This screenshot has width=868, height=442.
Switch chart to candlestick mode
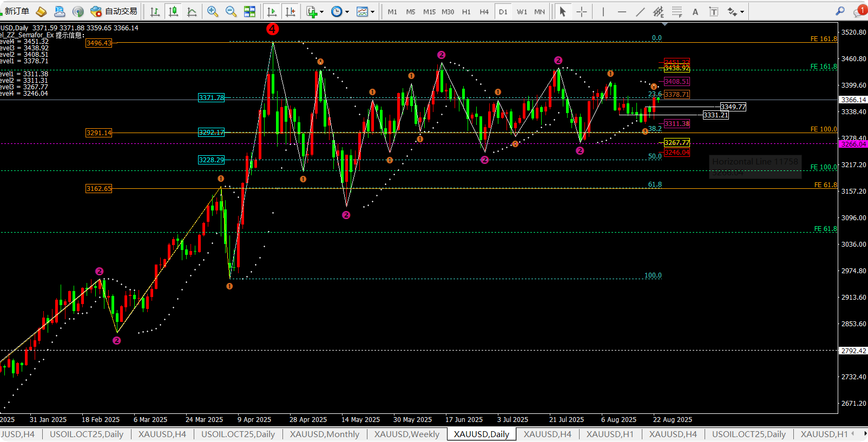tap(173, 11)
